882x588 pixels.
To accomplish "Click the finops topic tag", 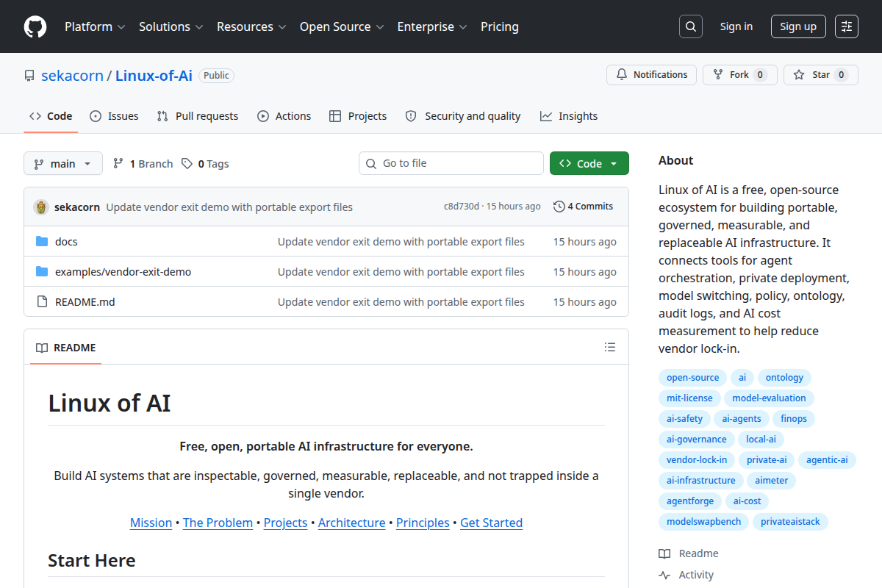I will click(x=794, y=419).
